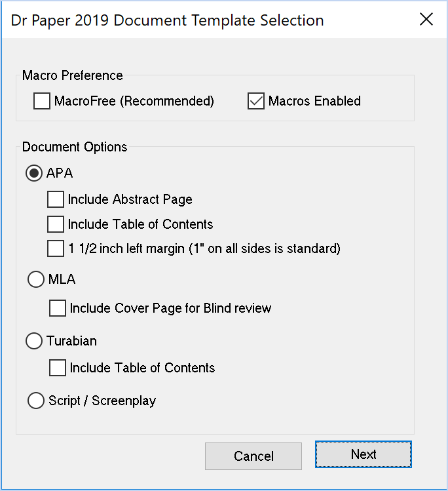
Task: Click the Cancel button
Action: (x=253, y=456)
